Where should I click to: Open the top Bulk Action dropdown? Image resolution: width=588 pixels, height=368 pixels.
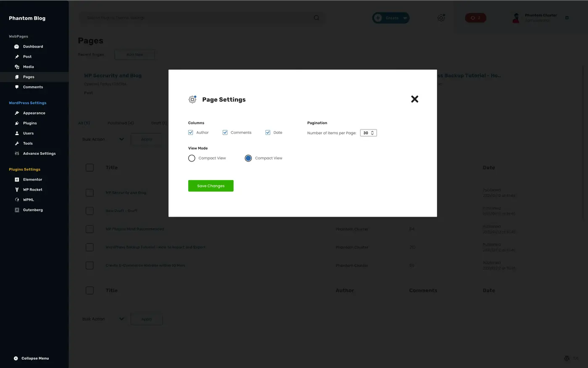pos(103,139)
